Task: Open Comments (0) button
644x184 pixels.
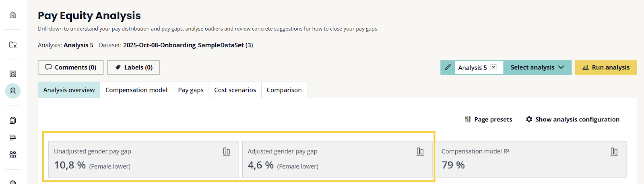Action: coord(70,67)
